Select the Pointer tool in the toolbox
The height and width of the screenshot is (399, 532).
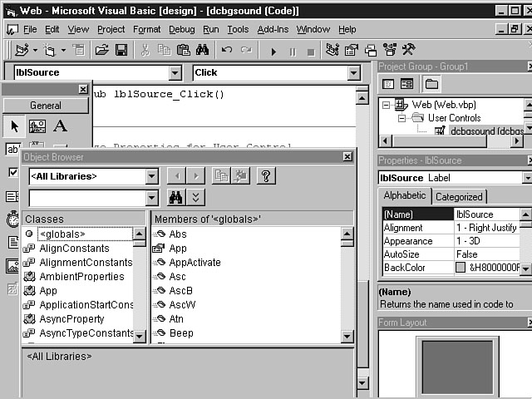click(14, 126)
